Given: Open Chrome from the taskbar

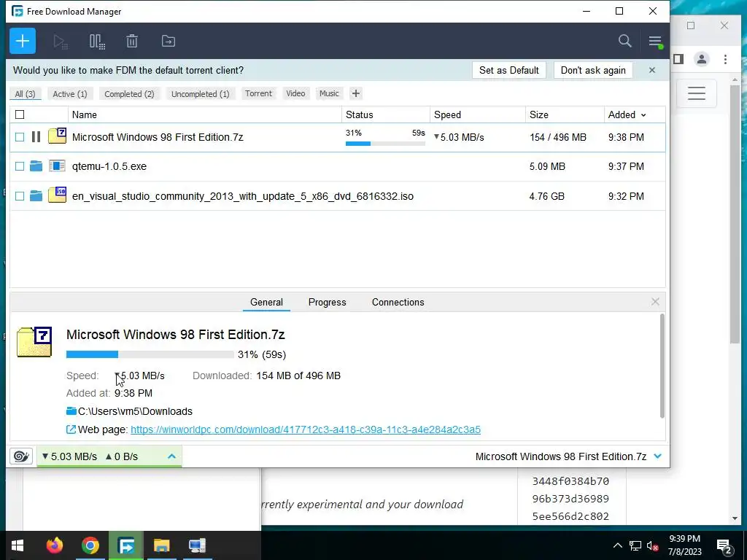Looking at the screenshot, I should tap(90, 545).
